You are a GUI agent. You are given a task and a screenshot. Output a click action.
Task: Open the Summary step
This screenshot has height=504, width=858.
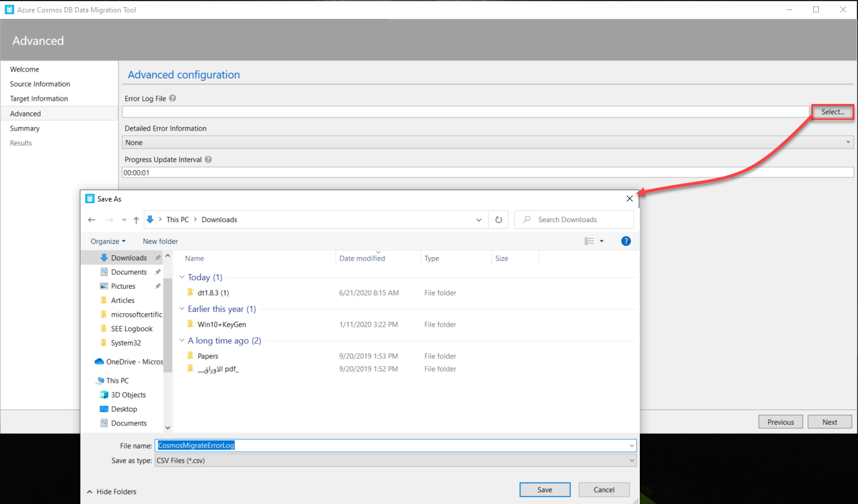(x=25, y=128)
